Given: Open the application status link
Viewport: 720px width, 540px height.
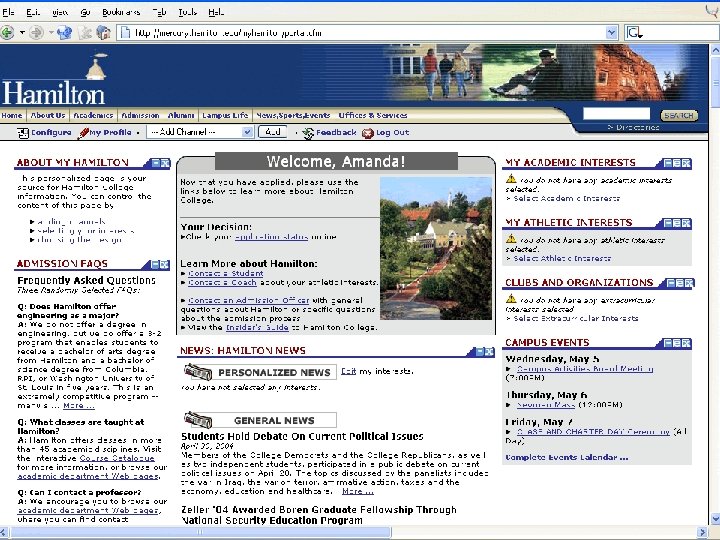Looking at the screenshot, I should click(x=271, y=237).
